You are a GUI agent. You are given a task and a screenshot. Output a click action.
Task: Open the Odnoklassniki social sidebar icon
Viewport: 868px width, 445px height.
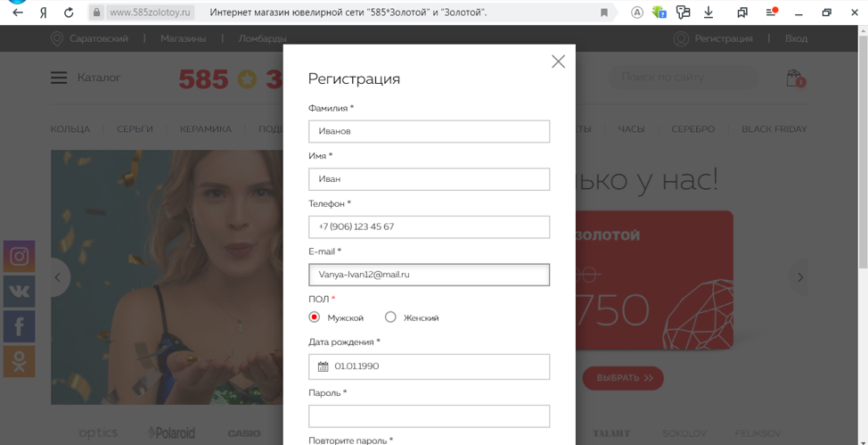19,361
